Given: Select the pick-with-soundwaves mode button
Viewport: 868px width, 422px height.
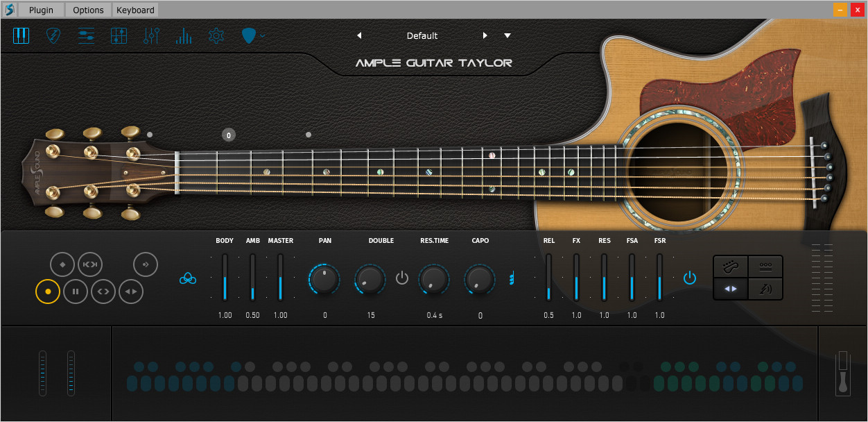Looking at the screenshot, I should (x=766, y=289).
